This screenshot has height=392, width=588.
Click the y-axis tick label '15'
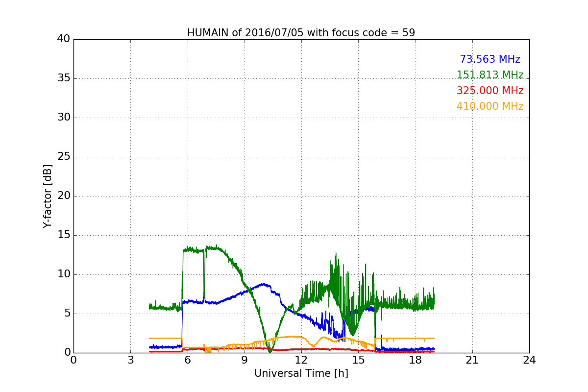[x=64, y=235]
